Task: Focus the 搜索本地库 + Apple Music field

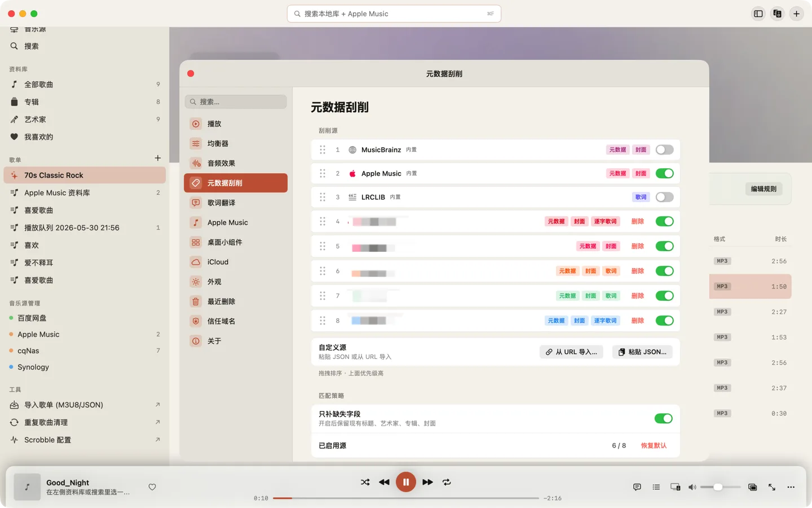Action: pos(394,14)
